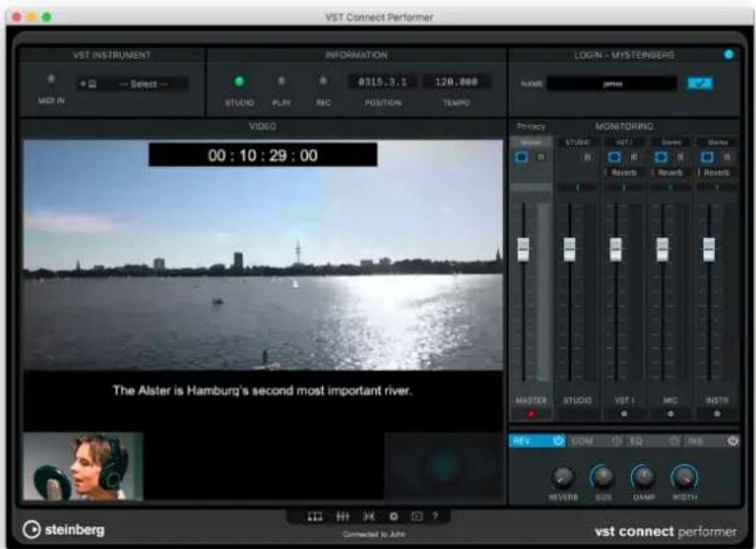Click the Privacy button
The width and height of the screenshot is (756, 549).
(531, 126)
